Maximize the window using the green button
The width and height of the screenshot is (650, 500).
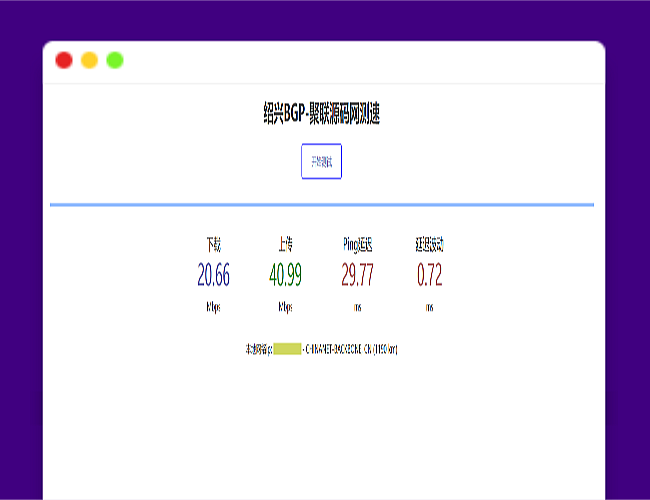115,60
